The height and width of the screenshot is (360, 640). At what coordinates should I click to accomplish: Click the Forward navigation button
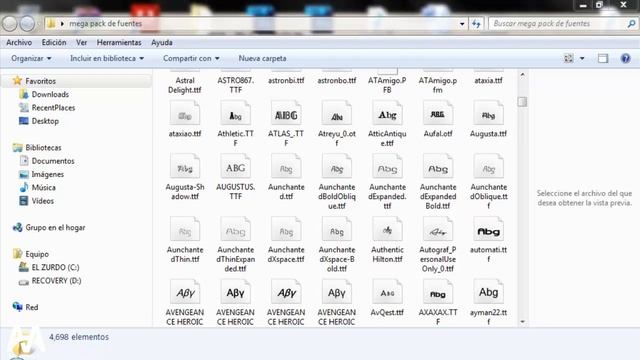(x=27, y=24)
